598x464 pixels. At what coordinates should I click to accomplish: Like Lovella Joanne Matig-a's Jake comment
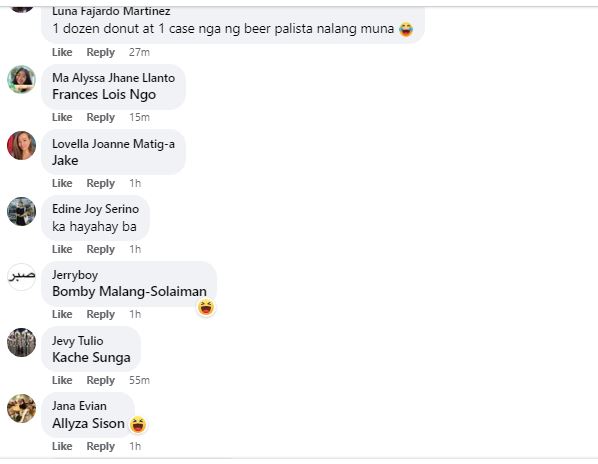pos(62,183)
